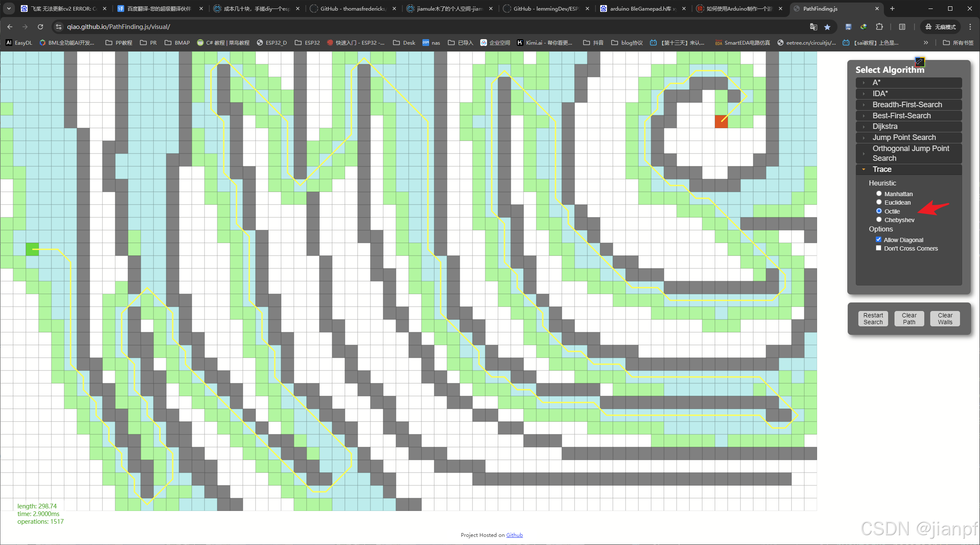Enable Don't Cross Corners checkbox
The image size is (980, 545).
click(878, 248)
